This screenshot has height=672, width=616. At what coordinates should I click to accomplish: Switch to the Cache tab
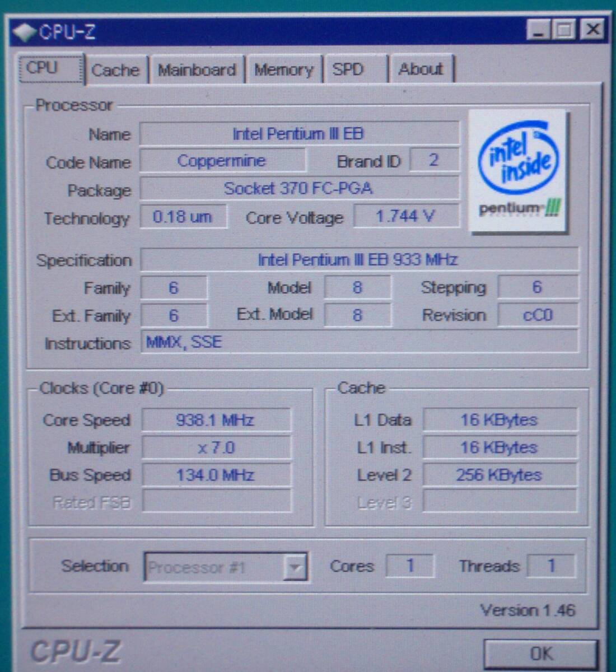[x=116, y=70]
